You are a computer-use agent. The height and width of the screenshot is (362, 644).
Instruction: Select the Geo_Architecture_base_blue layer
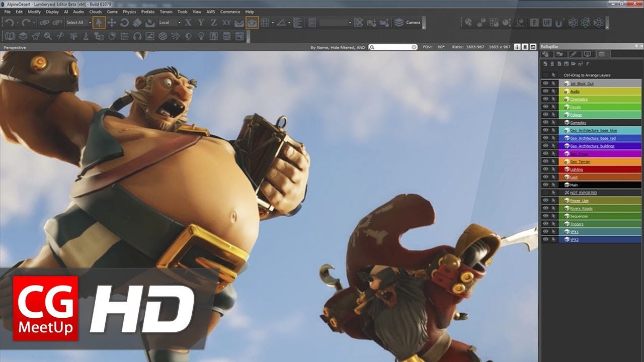[x=600, y=130]
